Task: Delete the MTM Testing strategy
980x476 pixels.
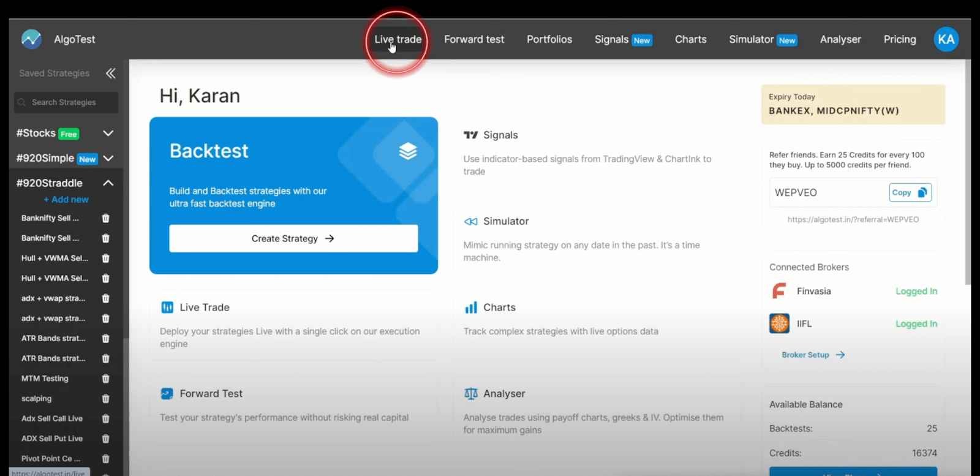Action: 105,379
